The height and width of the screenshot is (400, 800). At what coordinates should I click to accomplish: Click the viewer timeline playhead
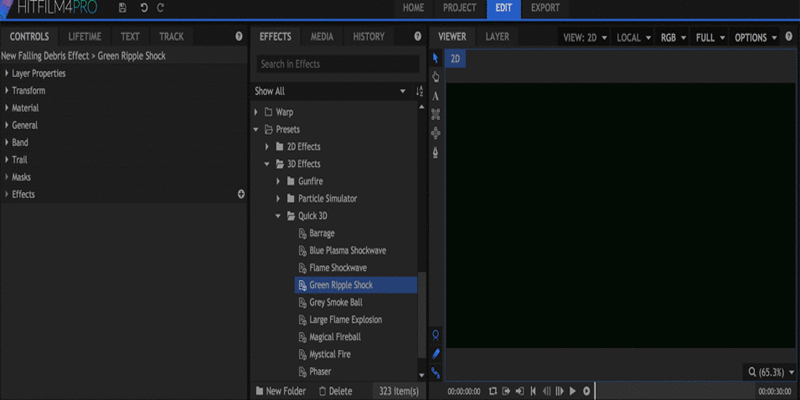tap(595, 391)
